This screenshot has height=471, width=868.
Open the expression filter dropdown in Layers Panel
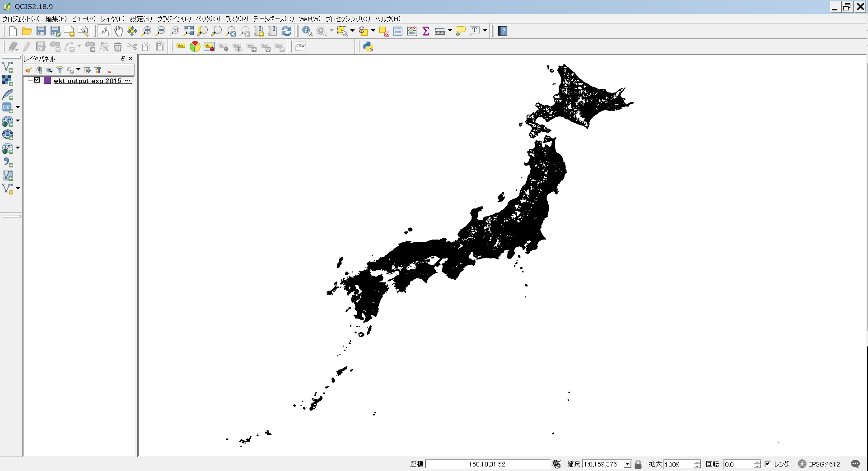[79, 70]
